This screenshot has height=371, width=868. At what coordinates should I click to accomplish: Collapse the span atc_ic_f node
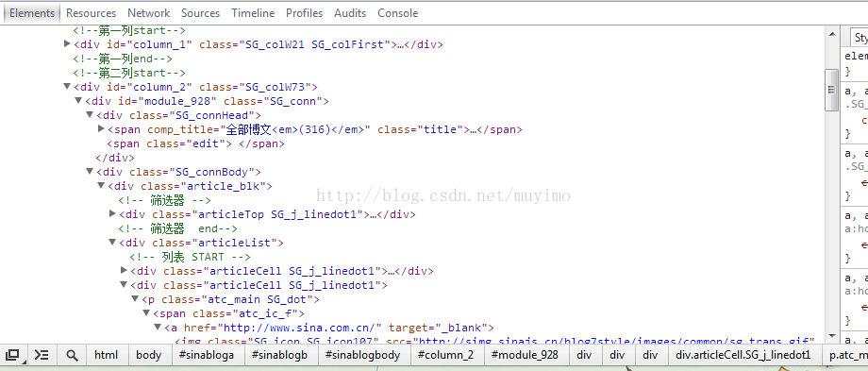[x=146, y=313]
